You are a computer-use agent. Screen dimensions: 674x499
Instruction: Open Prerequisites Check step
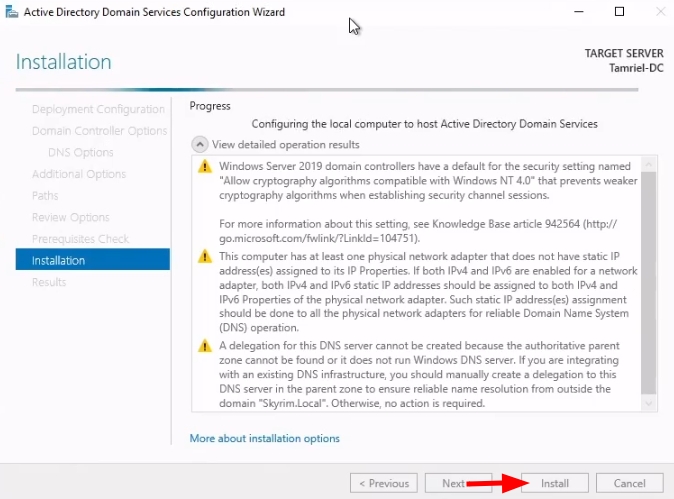coord(80,239)
